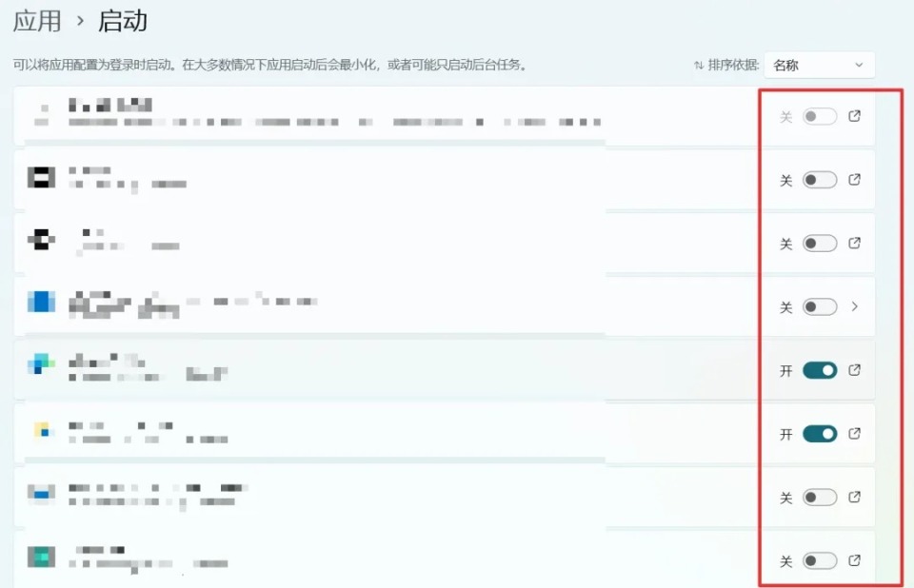Click the blue app icon on the fourth entry
This screenshot has width=914, height=588.
pos(40,303)
